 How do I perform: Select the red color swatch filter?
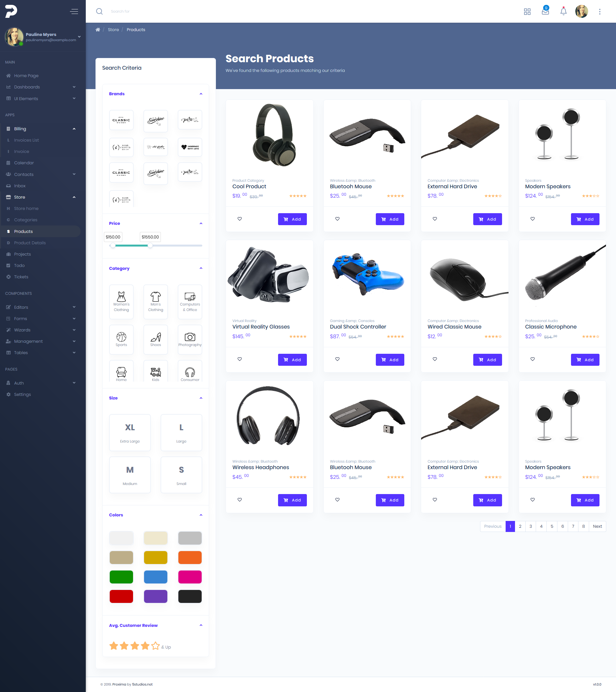tap(121, 596)
